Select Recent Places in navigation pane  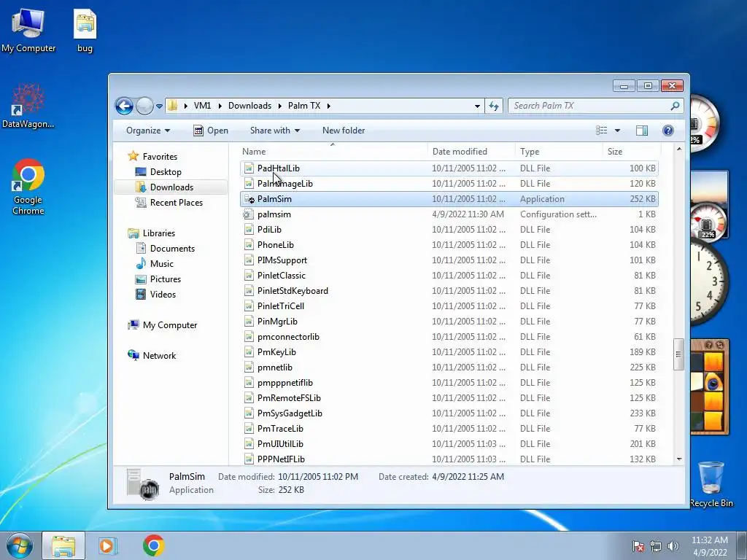point(177,203)
